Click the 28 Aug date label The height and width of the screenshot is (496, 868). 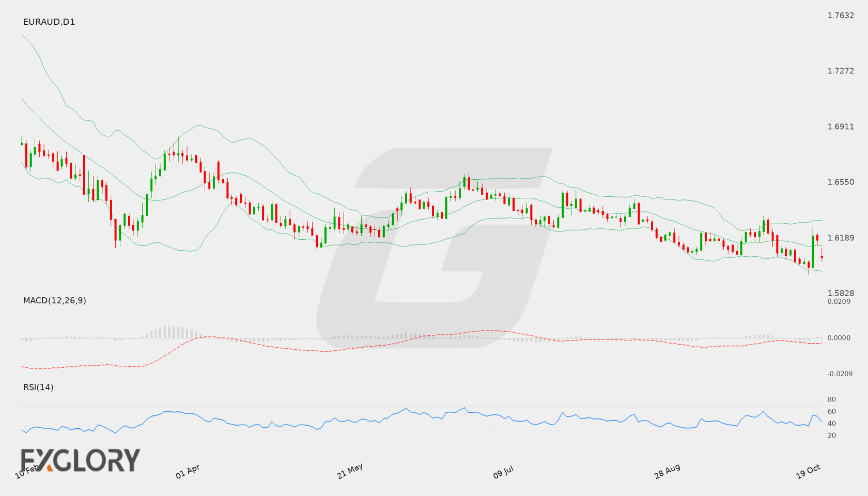point(667,471)
